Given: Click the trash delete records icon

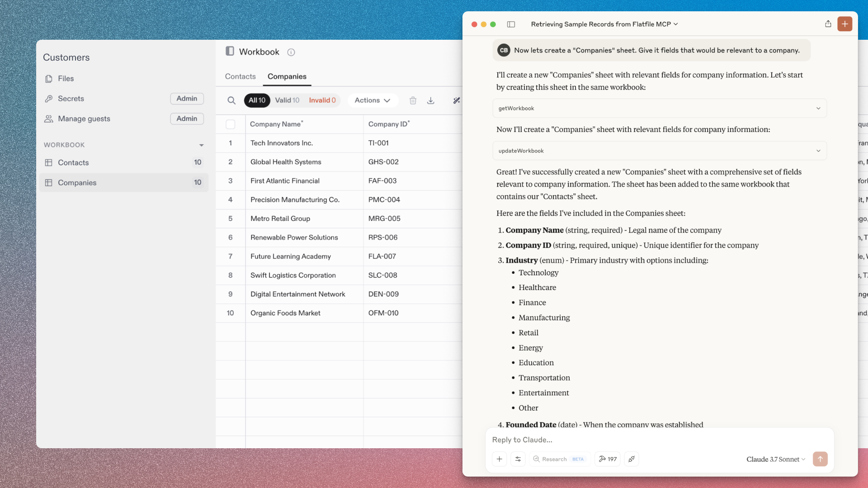Looking at the screenshot, I should (413, 100).
